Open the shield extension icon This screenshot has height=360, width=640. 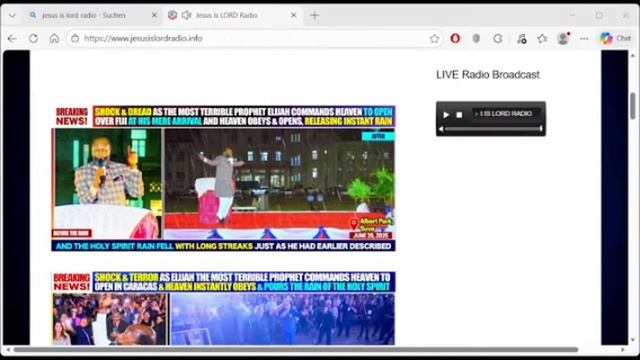pos(476,38)
